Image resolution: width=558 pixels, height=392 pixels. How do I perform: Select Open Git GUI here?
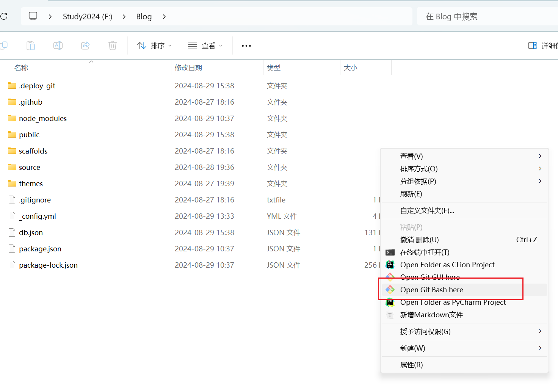[464, 277]
